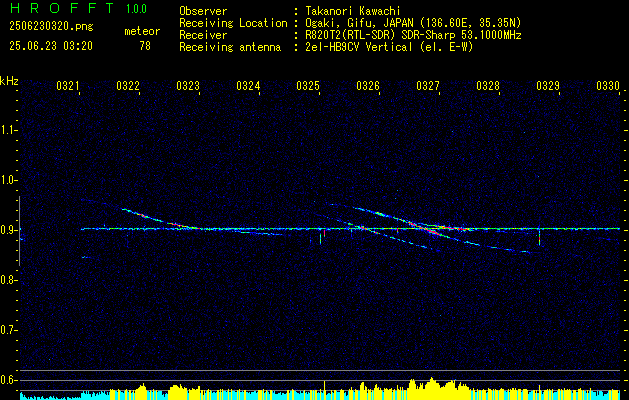Click frequency axis label 1.1

click(x=8, y=130)
